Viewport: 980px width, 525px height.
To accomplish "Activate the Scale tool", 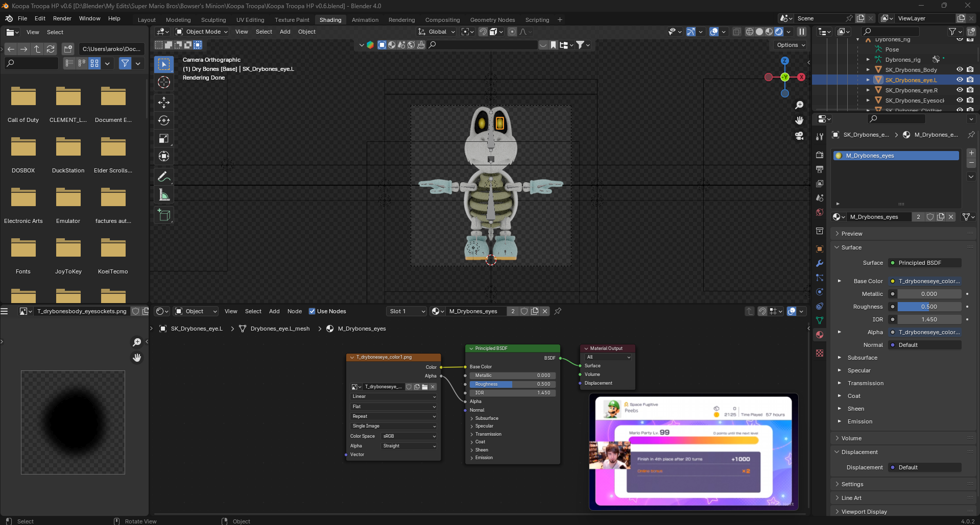I will (164, 138).
